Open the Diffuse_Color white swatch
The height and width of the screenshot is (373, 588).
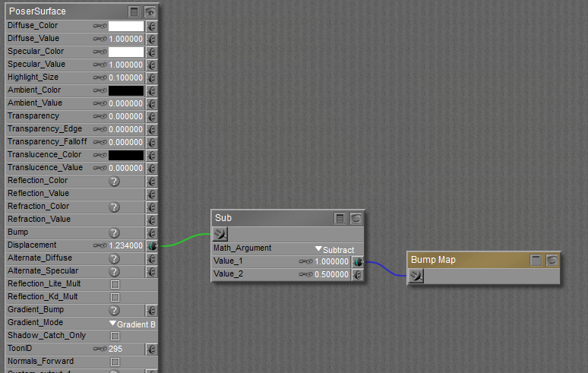(x=126, y=27)
